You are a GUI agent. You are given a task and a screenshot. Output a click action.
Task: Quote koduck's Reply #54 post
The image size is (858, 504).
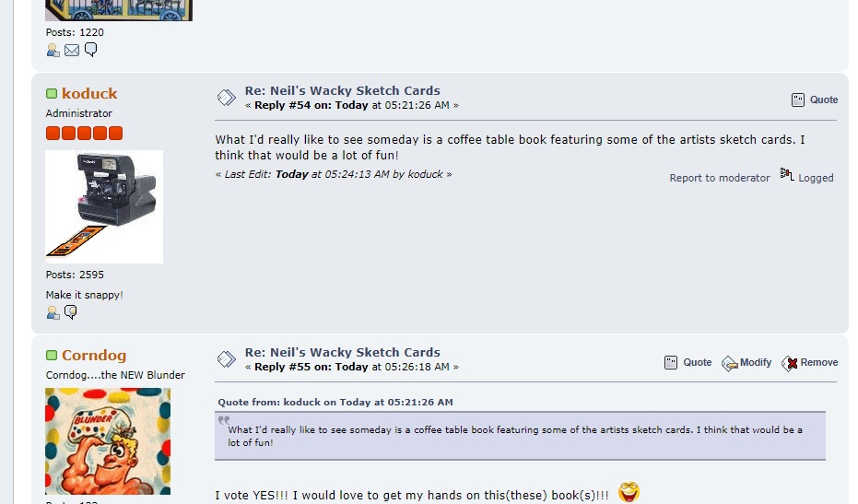[x=815, y=100]
